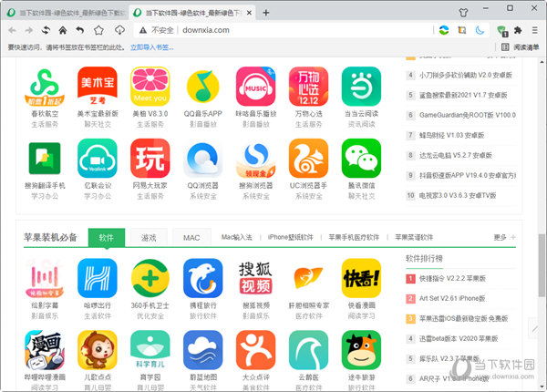Open the 携程旅行 dolphin icon
The width and height of the screenshot is (547, 392).
[203, 278]
